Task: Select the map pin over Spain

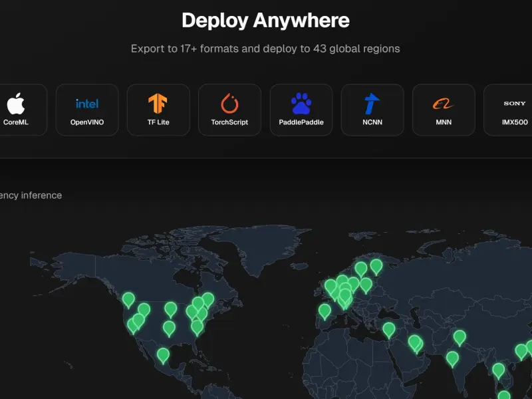Action: pos(325,312)
